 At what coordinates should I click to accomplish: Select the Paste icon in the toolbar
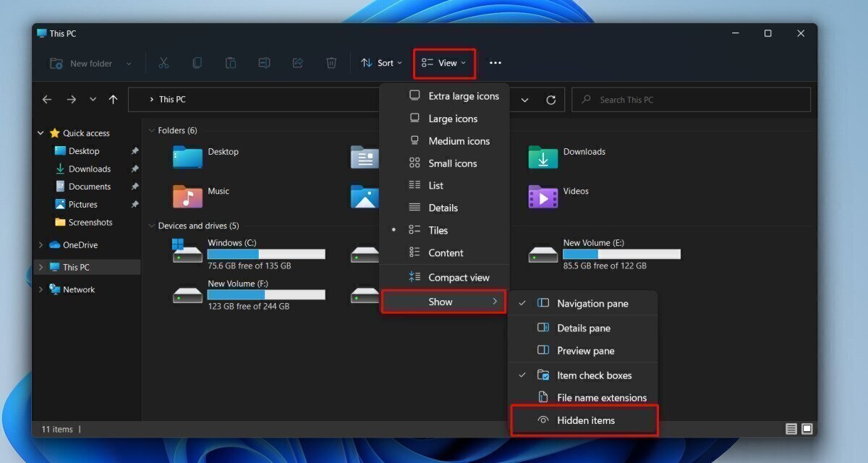231,63
